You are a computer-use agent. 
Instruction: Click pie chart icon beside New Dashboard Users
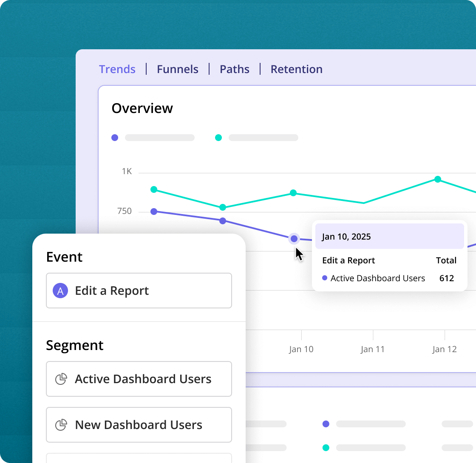tap(61, 425)
